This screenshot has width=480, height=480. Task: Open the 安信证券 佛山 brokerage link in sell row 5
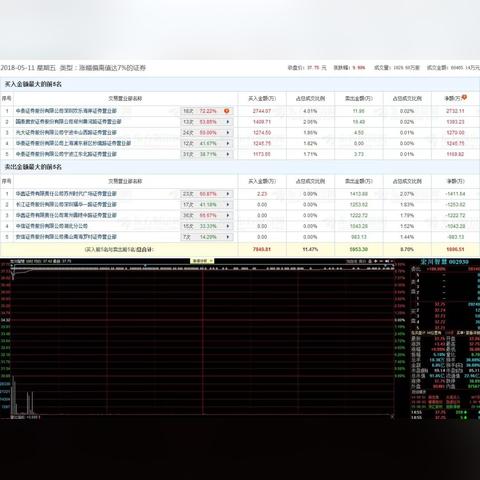[x=66, y=237]
